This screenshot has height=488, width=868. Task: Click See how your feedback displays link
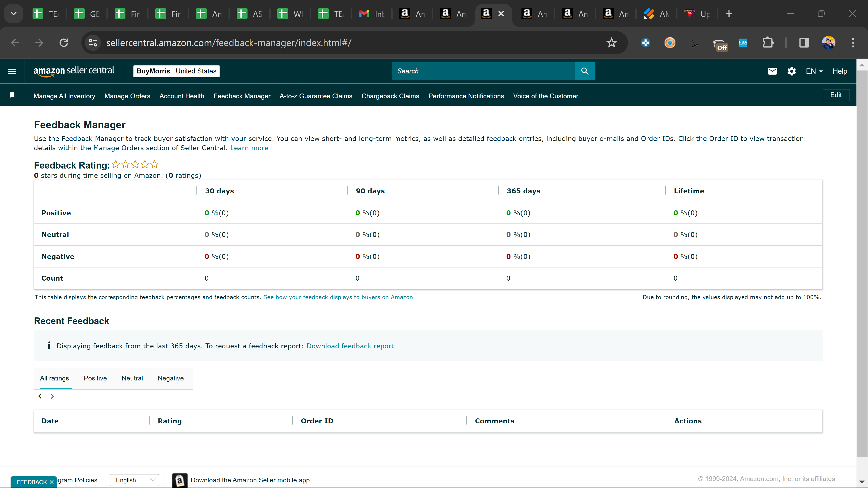339,297
